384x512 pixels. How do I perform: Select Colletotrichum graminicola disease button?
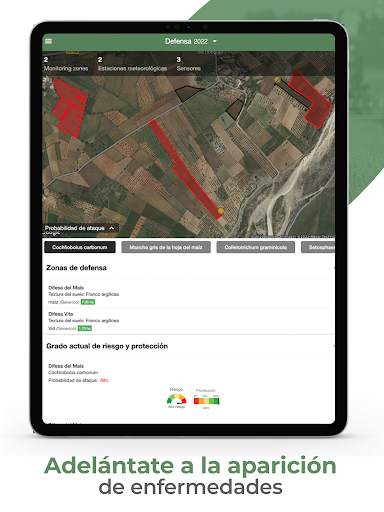click(x=255, y=247)
